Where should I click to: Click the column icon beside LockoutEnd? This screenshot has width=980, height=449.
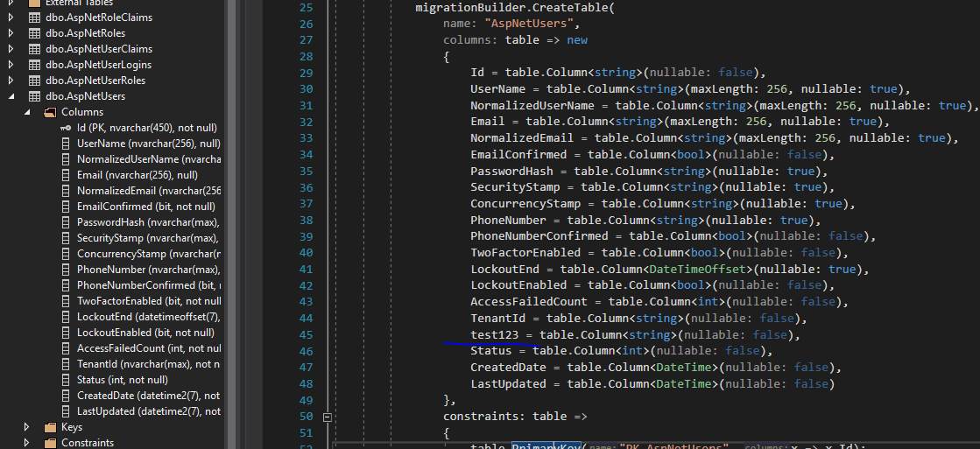(x=66, y=317)
